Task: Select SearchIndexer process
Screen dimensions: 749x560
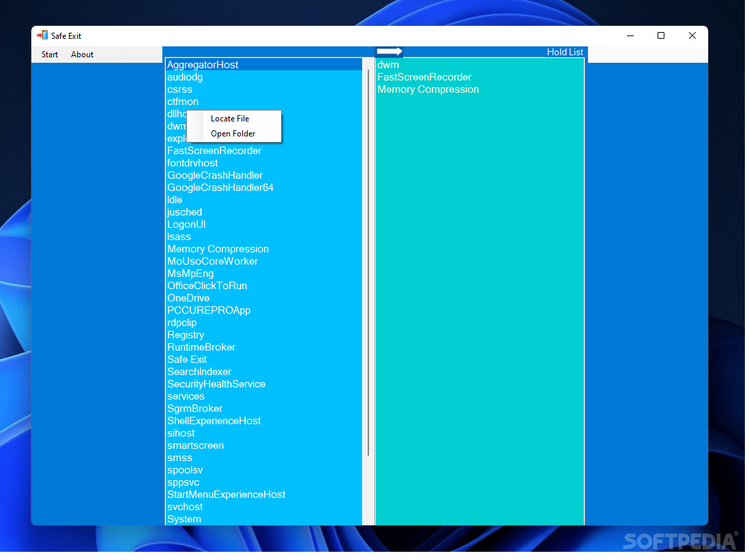Action: coord(265,372)
